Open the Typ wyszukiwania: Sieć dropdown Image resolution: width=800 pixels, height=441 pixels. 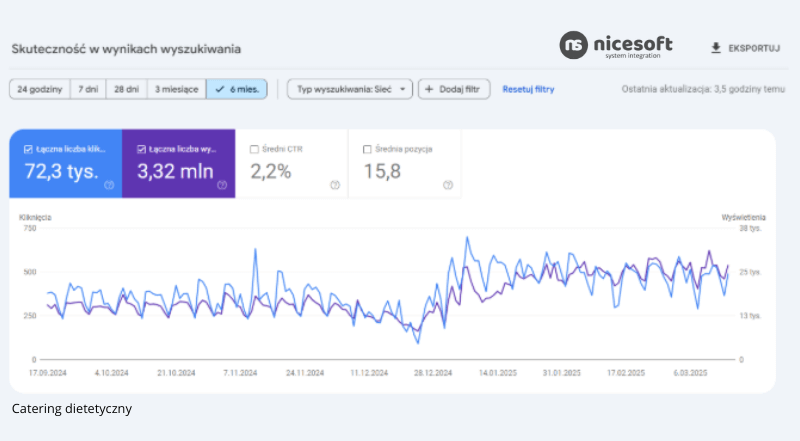349,89
